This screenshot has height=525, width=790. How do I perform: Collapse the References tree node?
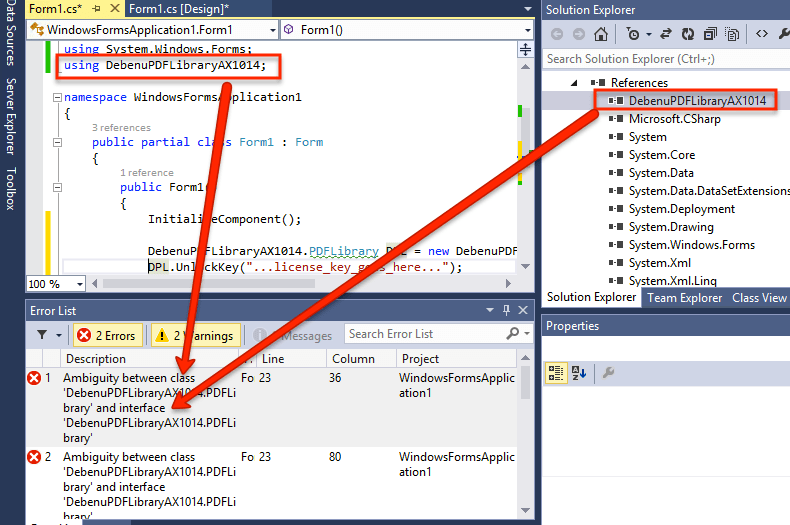coord(574,83)
